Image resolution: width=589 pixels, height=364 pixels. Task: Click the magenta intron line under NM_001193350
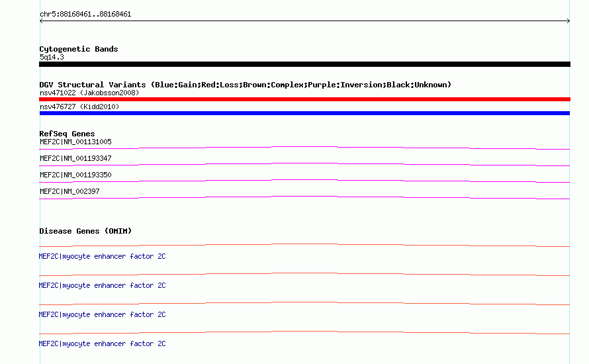[x=304, y=181]
